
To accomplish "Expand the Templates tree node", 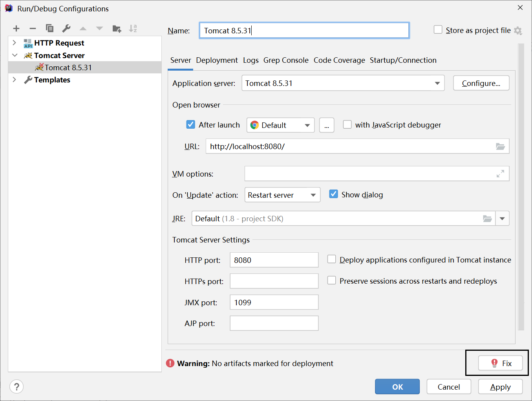I will 15,80.
